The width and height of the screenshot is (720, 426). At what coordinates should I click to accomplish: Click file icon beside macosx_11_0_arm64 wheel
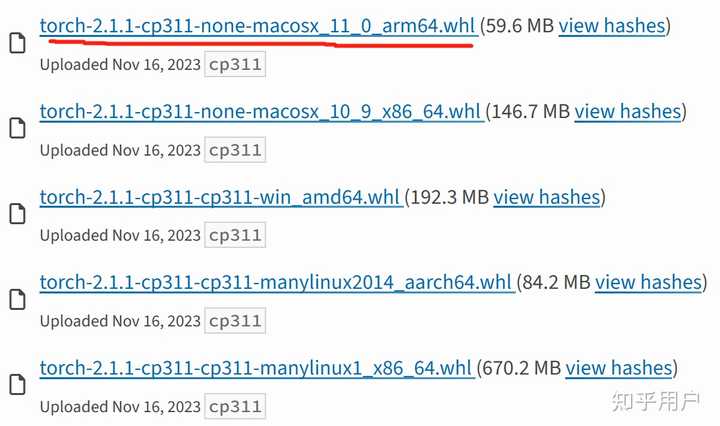pos(17,43)
